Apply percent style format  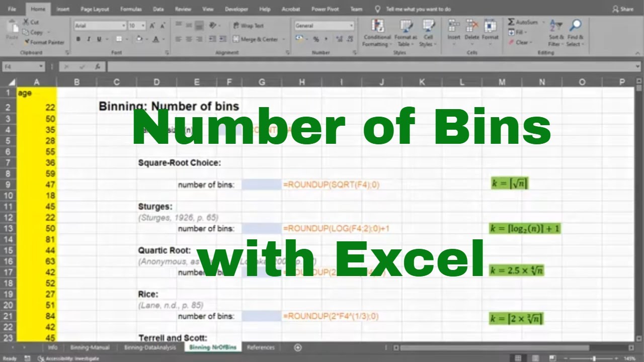pyautogui.click(x=316, y=39)
